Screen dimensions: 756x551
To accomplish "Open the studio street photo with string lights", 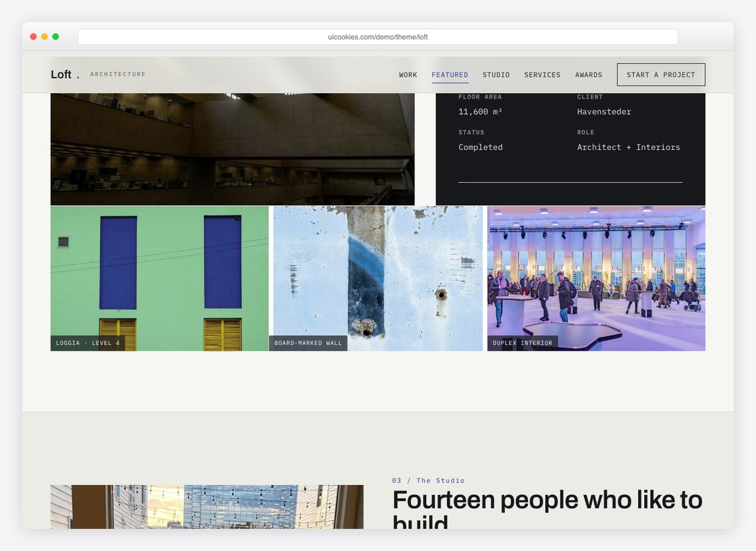I will [207, 507].
